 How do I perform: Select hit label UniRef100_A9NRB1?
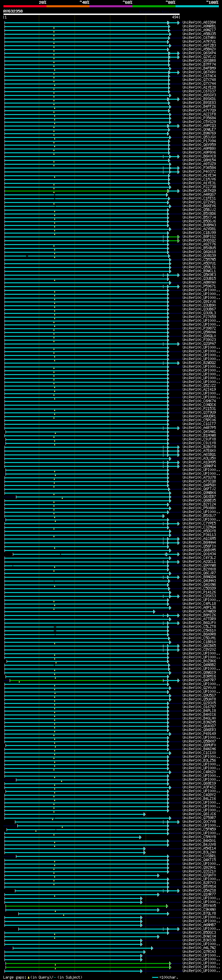pyautogui.click(x=199, y=26)
